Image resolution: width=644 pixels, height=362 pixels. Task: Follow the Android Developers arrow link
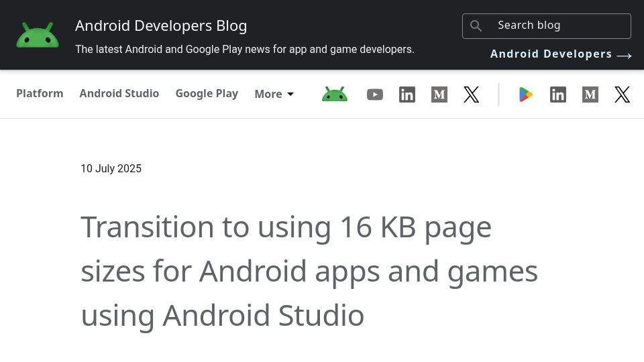coord(561,54)
